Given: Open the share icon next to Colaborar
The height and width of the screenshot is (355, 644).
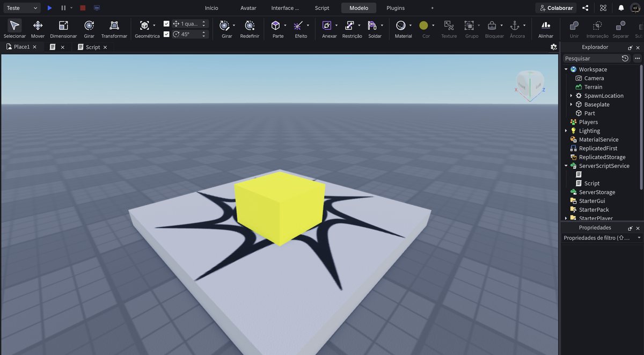Looking at the screenshot, I should (586, 8).
